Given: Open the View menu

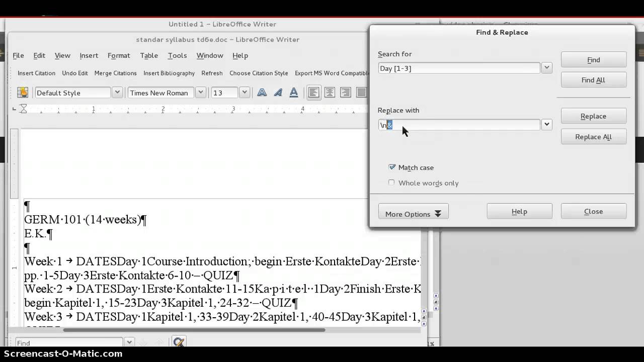Looking at the screenshot, I should click(62, 55).
